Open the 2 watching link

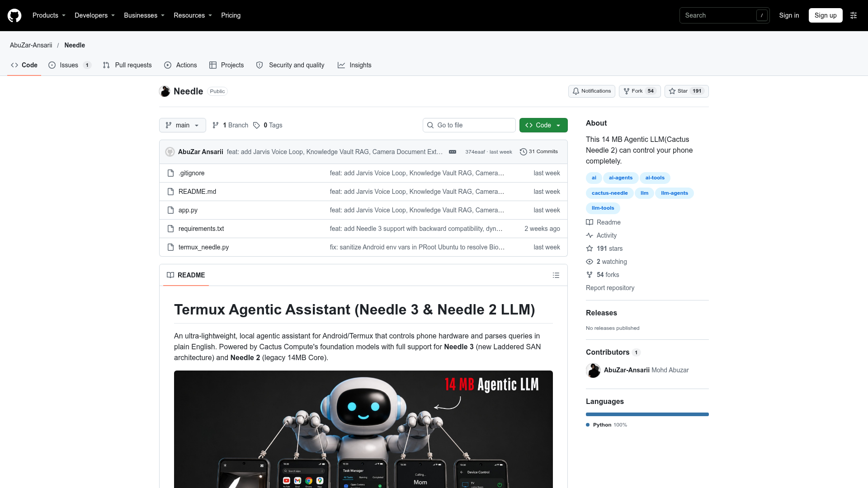(x=606, y=262)
